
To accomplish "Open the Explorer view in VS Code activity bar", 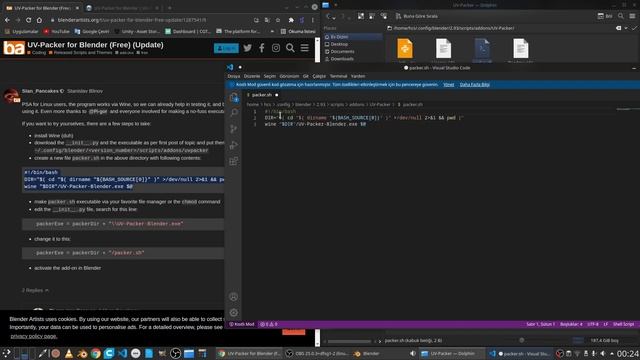I will [234, 97].
